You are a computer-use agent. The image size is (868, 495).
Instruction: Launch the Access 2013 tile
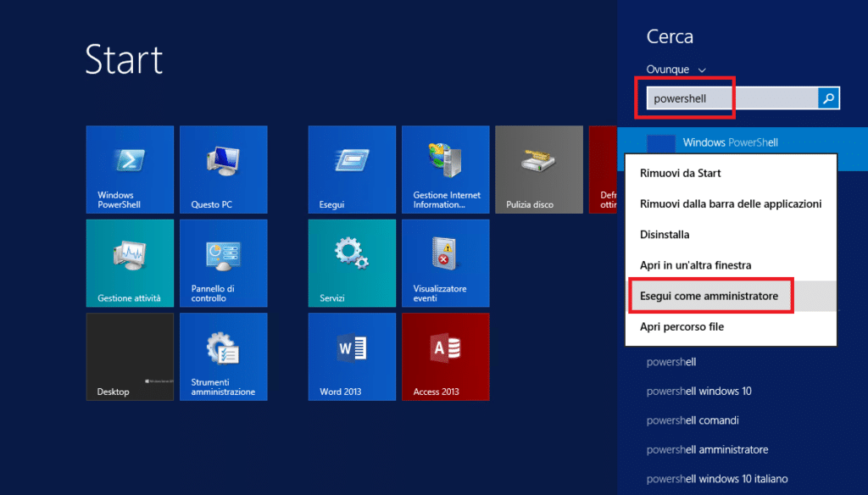coord(446,357)
